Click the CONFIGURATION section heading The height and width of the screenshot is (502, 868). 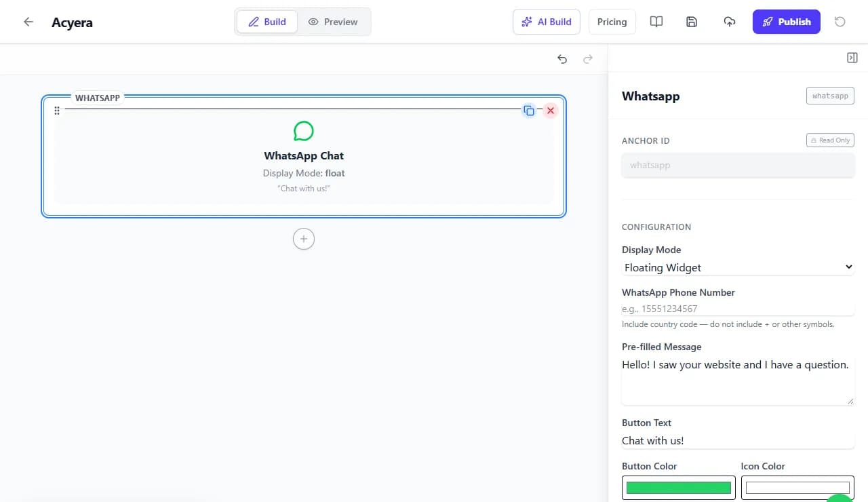click(x=656, y=227)
